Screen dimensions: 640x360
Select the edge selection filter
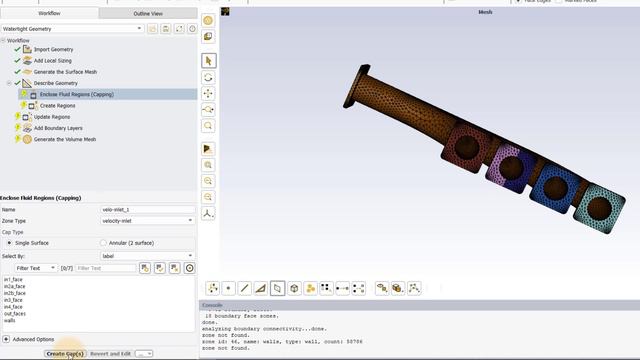[244, 288]
